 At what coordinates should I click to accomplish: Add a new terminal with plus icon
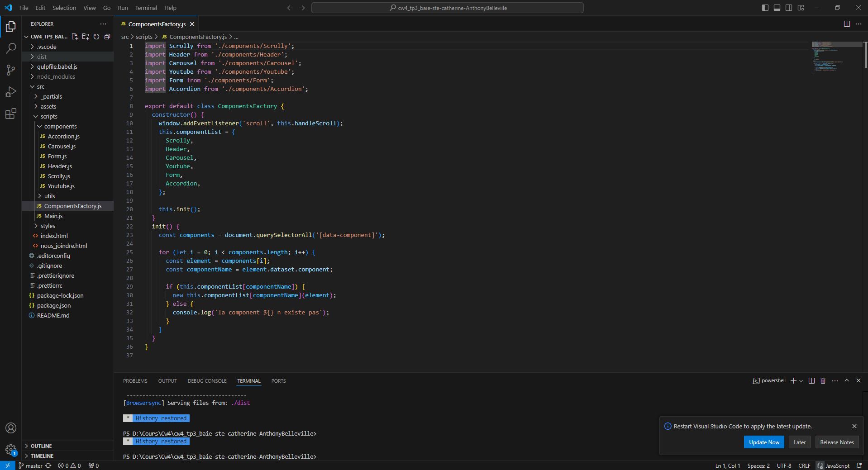793,381
